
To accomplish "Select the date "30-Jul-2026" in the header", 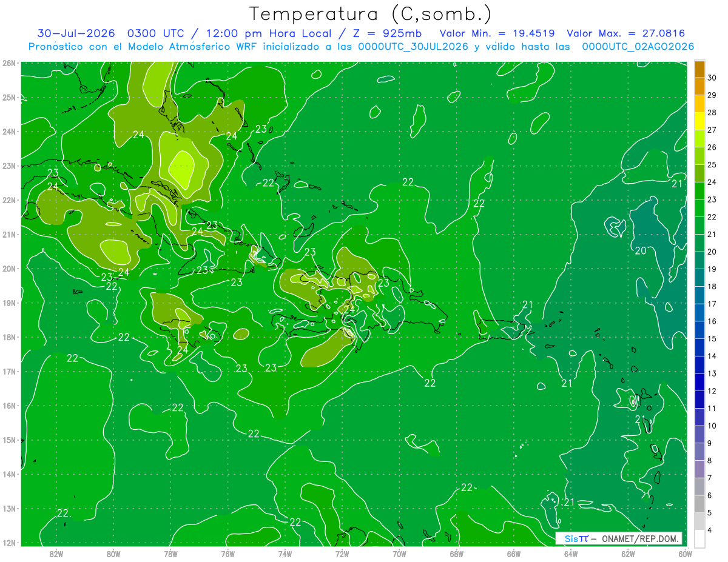I will 77,33.
